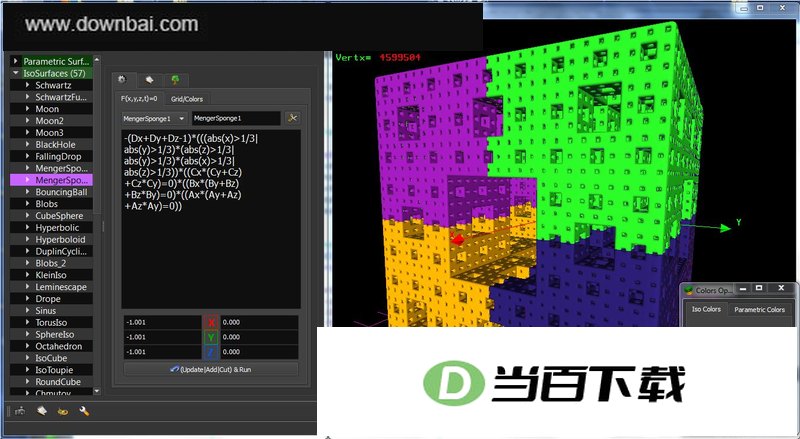Select Drope in the surface list
This screenshot has height=439, width=800.
coord(52,299)
